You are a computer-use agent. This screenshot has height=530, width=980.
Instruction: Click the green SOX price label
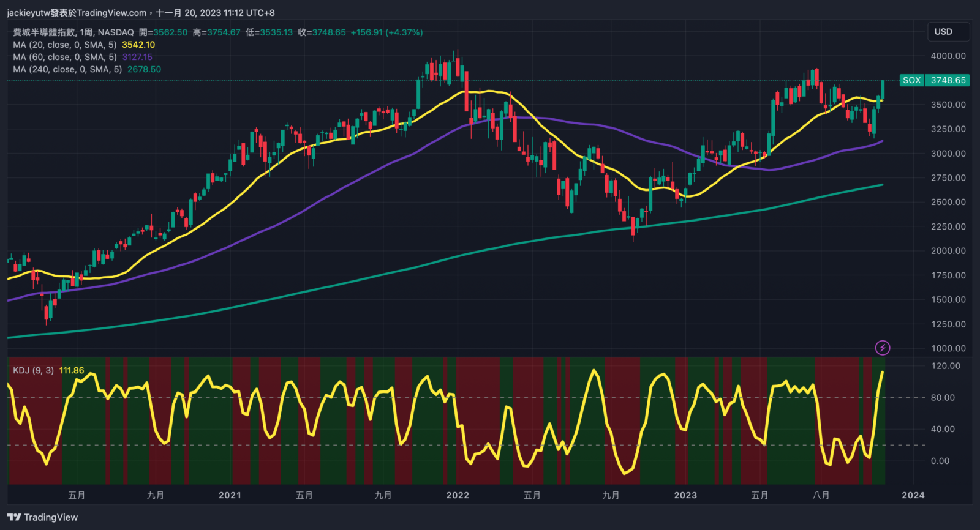(935, 80)
